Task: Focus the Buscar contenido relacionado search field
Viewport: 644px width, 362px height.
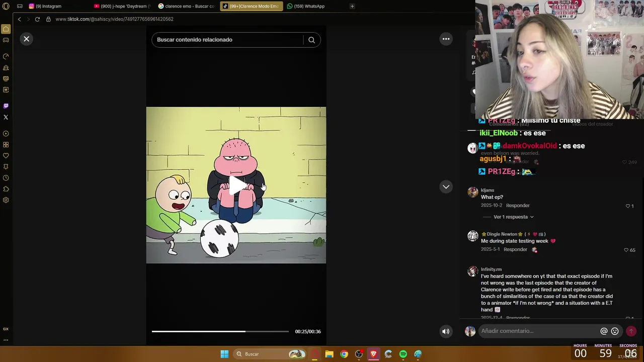Action: tap(227, 40)
